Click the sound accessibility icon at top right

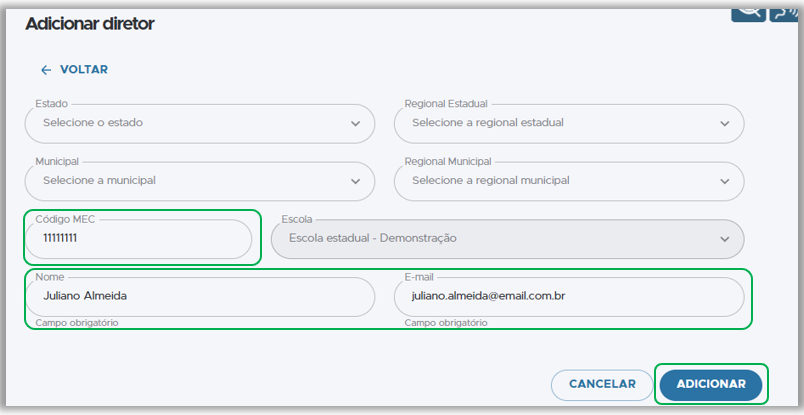pos(783,14)
